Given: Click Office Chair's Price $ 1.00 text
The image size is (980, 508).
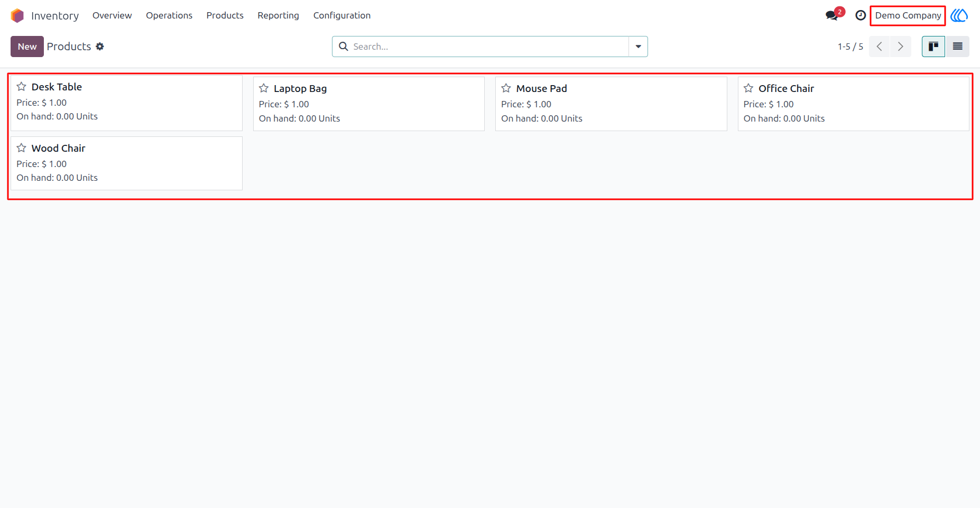Looking at the screenshot, I should (769, 104).
